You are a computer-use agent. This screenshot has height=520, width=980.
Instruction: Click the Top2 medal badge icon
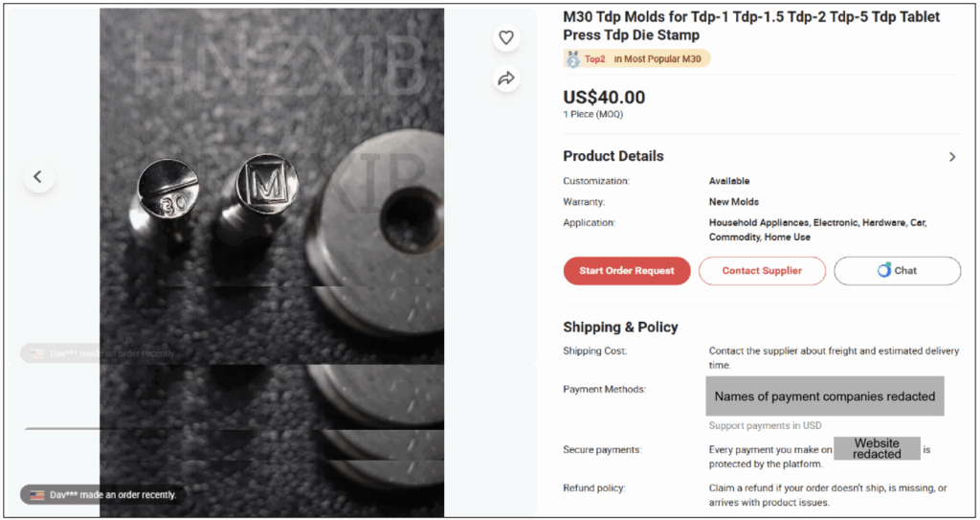point(573,59)
